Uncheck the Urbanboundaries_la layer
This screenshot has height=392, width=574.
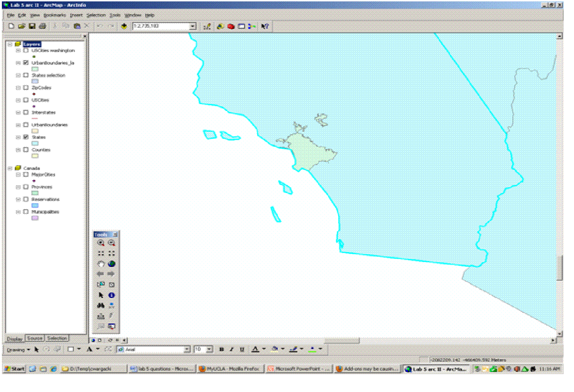tap(25, 63)
